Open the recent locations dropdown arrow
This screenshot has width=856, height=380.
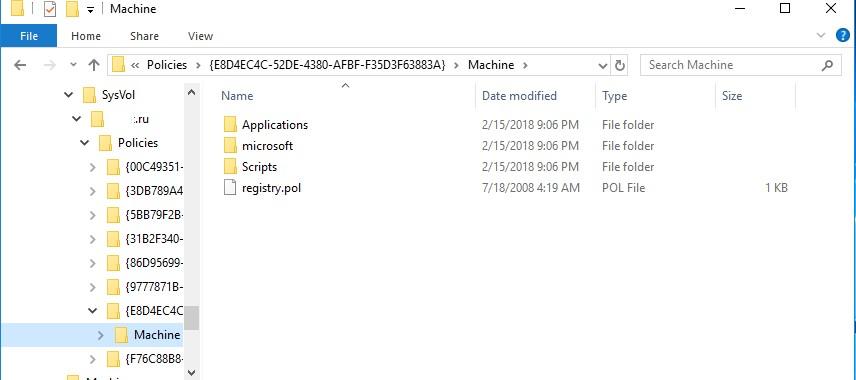pos(74,65)
